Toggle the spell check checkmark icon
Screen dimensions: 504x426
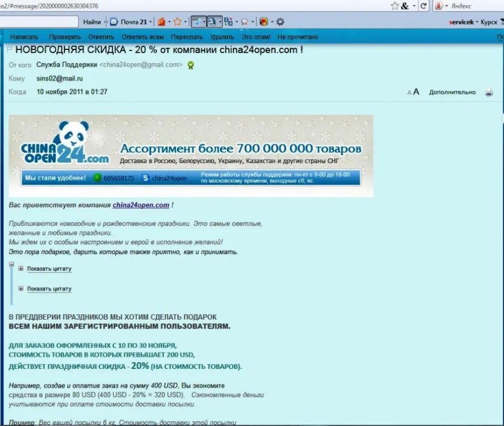[197, 22]
